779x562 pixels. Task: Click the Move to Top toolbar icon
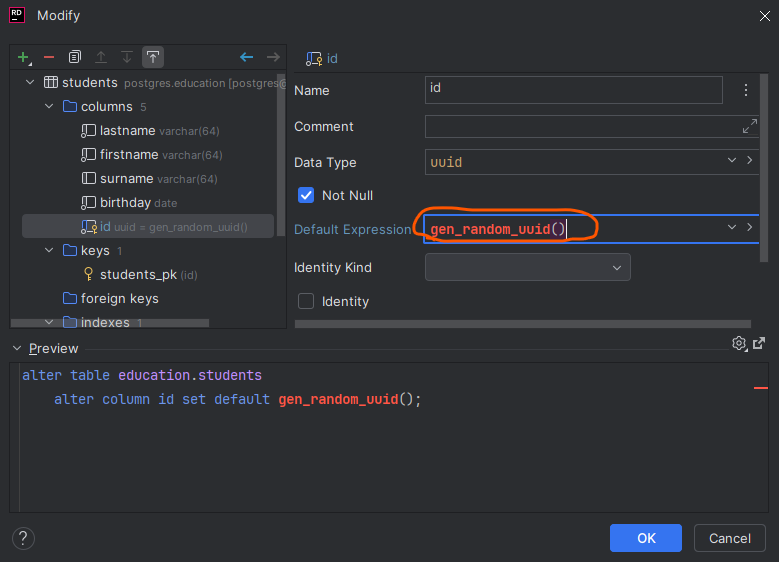point(153,57)
